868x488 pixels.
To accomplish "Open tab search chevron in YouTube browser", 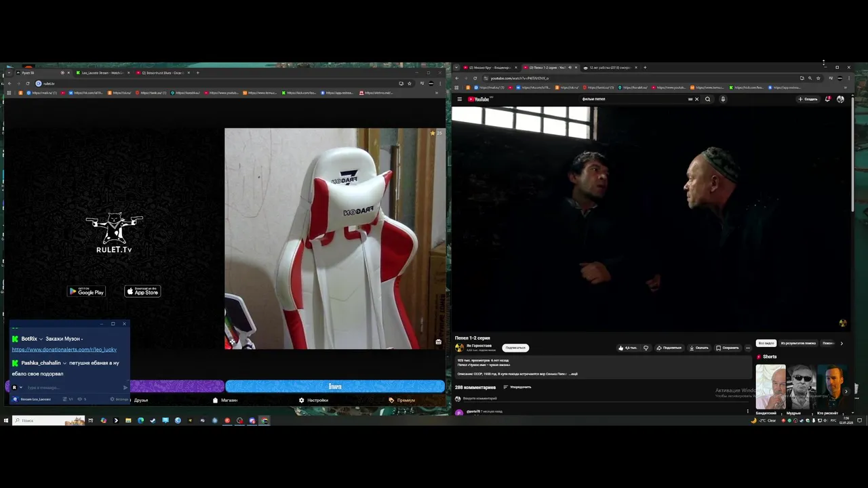I will 456,68.
